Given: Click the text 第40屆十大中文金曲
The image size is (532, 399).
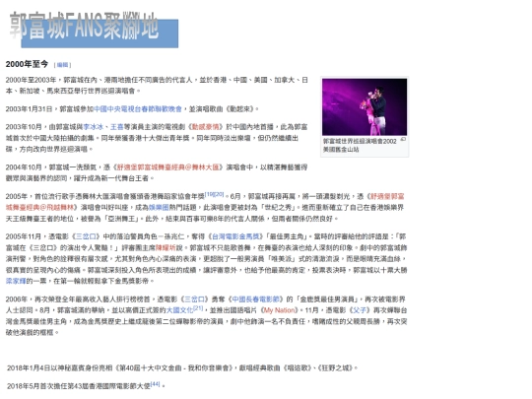Looking at the screenshot, I should [151, 367].
